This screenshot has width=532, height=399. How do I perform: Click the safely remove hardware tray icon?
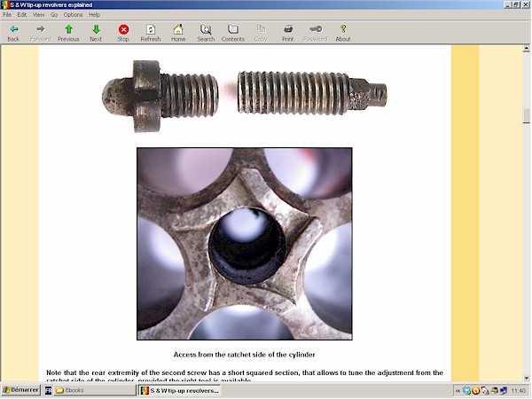click(x=485, y=391)
